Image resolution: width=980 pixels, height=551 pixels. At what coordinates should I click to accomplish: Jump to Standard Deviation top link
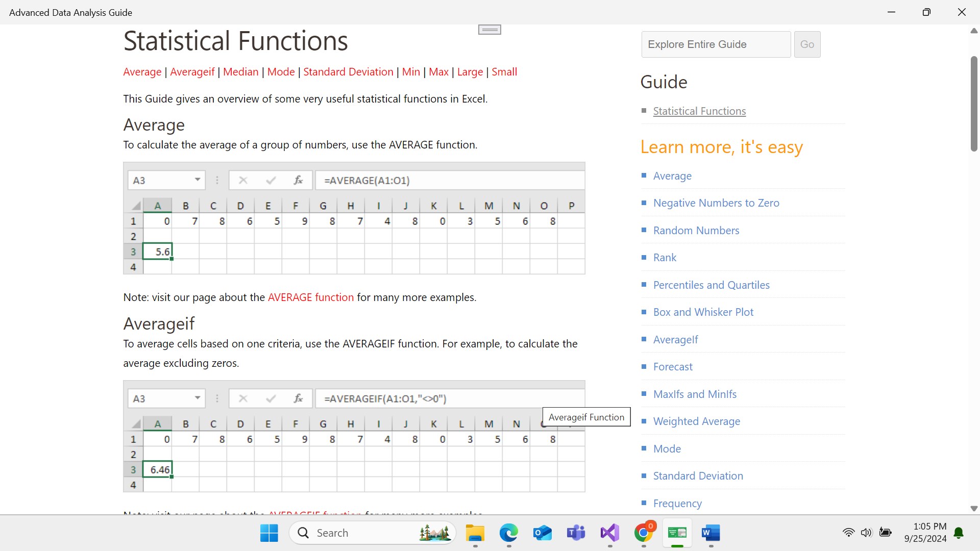coord(348,72)
